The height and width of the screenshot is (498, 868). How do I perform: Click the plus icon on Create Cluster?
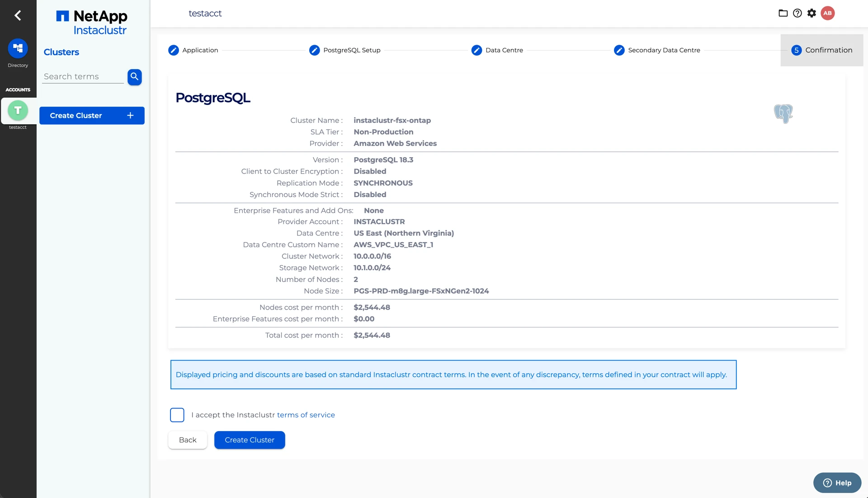tap(130, 116)
